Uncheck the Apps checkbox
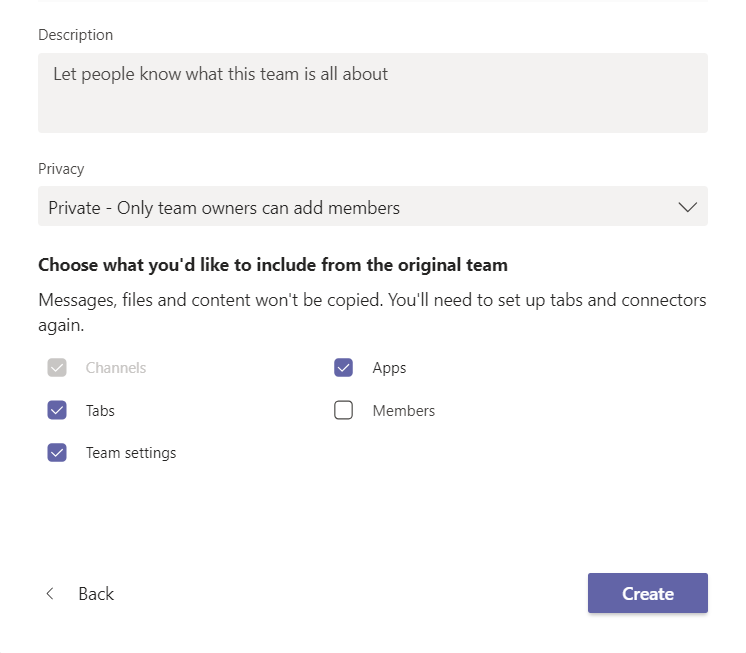Image resolution: width=746 pixels, height=653 pixels. [344, 368]
